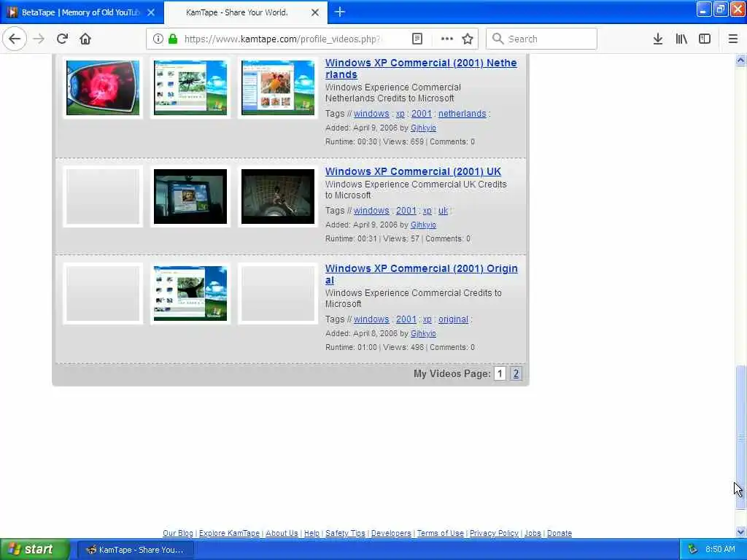Open Windows XP Commercial (2001) Netherlands video

click(x=421, y=69)
